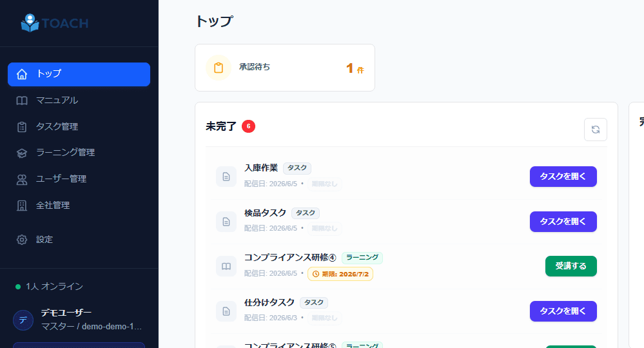Image resolution: width=644 pixels, height=348 pixels.
Task: Click the 入庫作業 title
Action: (261, 168)
